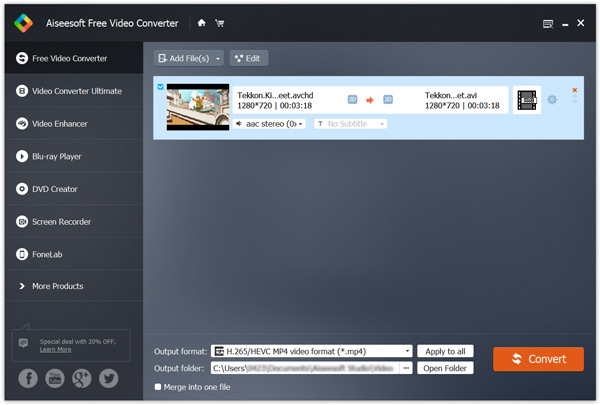
Task: Click source 2D mode icon
Action: pos(352,100)
